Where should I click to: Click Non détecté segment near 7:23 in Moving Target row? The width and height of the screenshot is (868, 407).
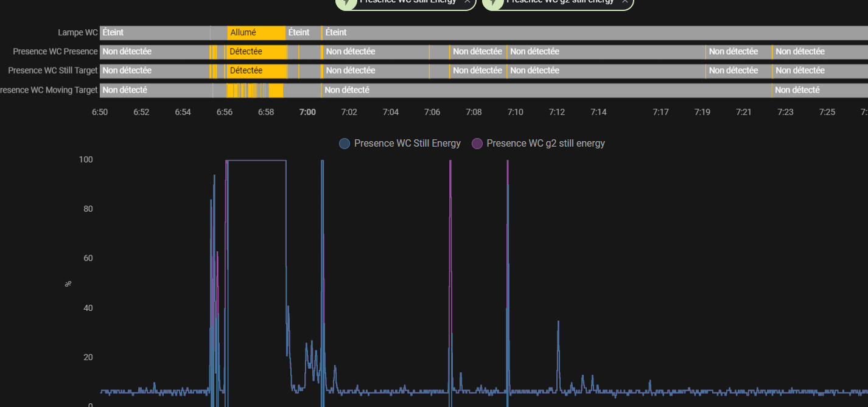click(x=820, y=90)
